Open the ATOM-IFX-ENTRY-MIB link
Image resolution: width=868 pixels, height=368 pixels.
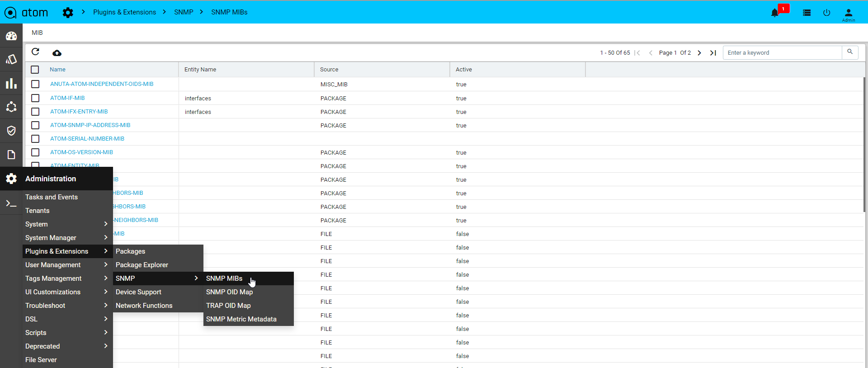[79, 112]
